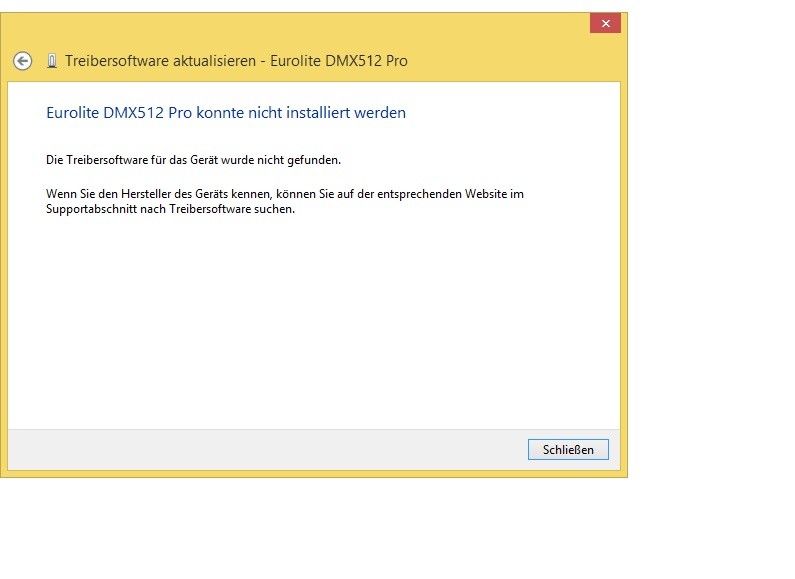The height and width of the screenshot is (579, 795).
Task: Click text 'Die Treibersoftware für das Gerät wurde nicht gefunden.'
Action: pyautogui.click(x=193, y=160)
